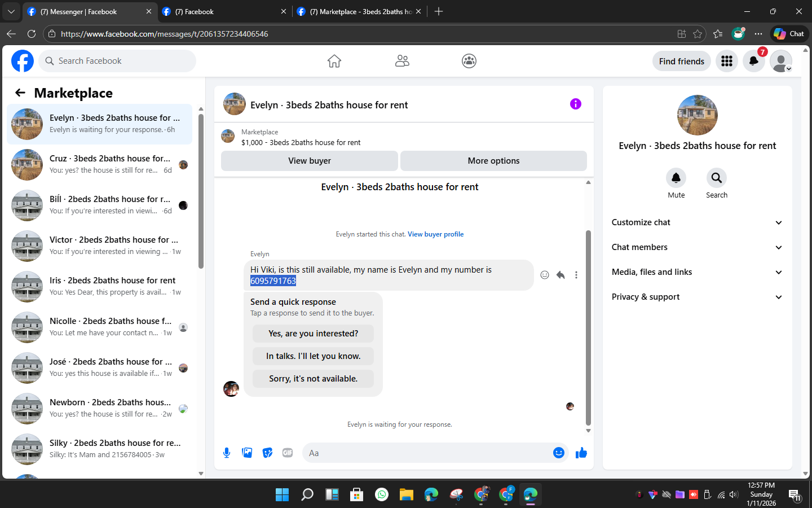Click the highlighted phone number 6095791763
The width and height of the screenshot is (812, 508).
(x=273, y=281)
